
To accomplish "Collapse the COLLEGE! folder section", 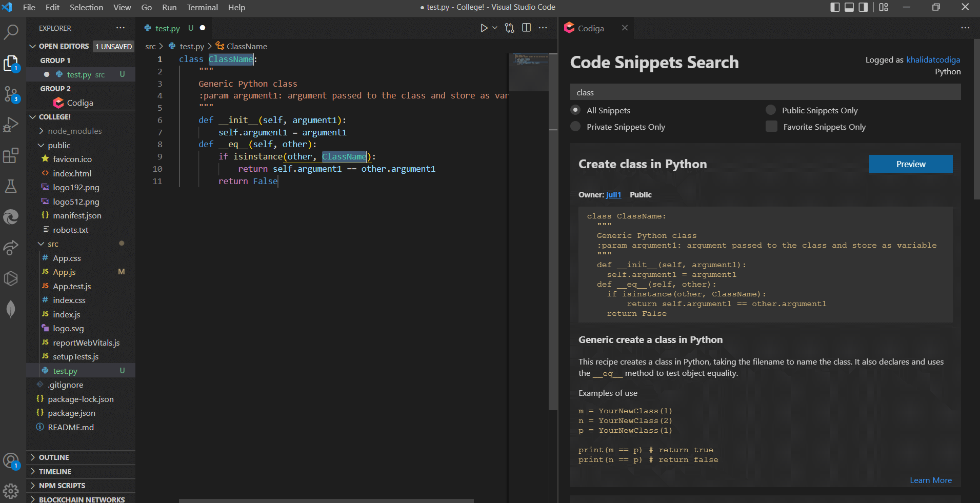I will pyautogui.click(x=33, y=117).
